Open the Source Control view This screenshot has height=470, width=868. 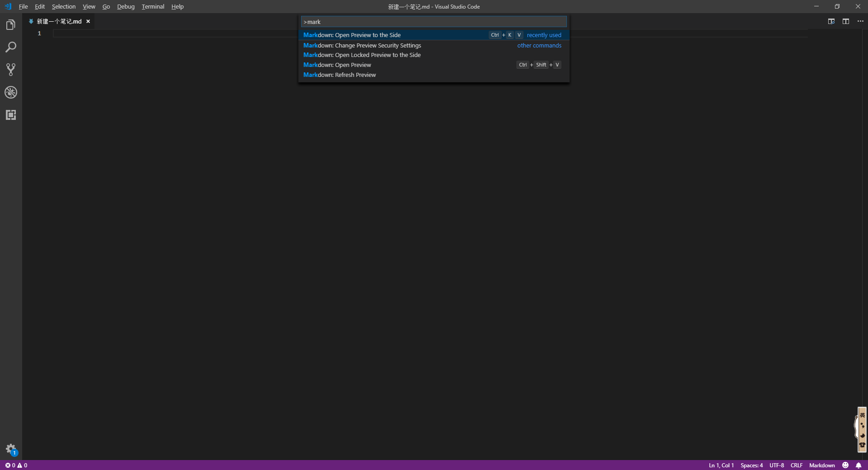[11, 70]
